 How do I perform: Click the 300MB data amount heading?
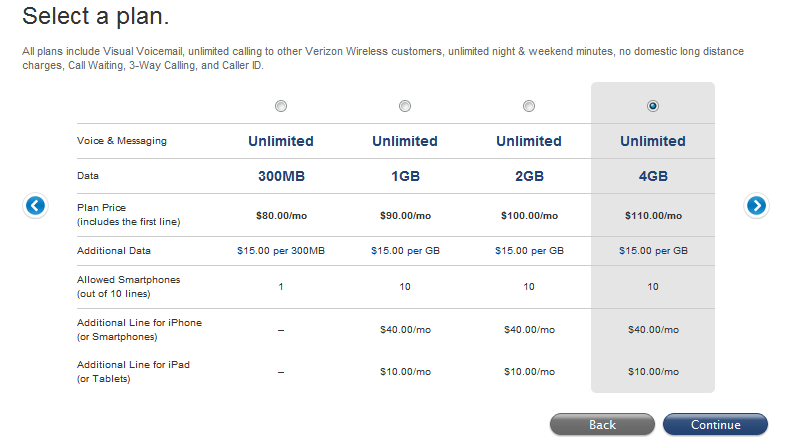point(280,176)
